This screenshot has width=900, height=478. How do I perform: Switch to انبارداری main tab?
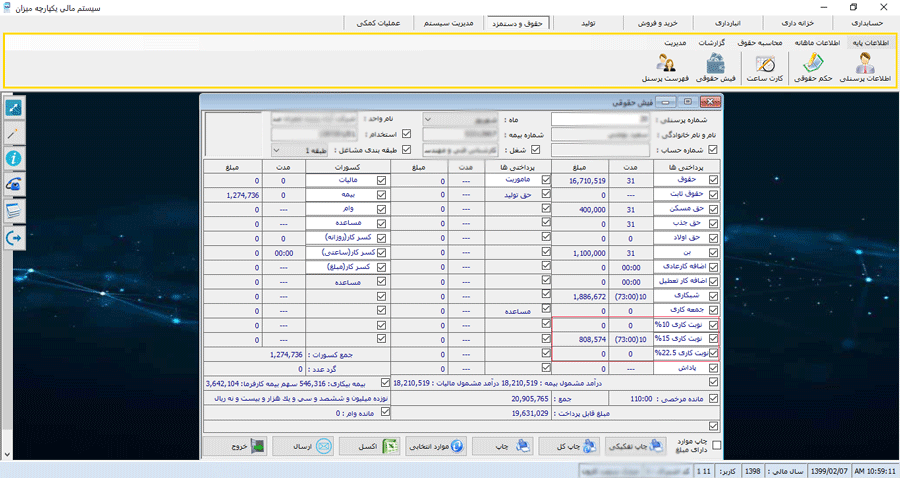[728, 23]
